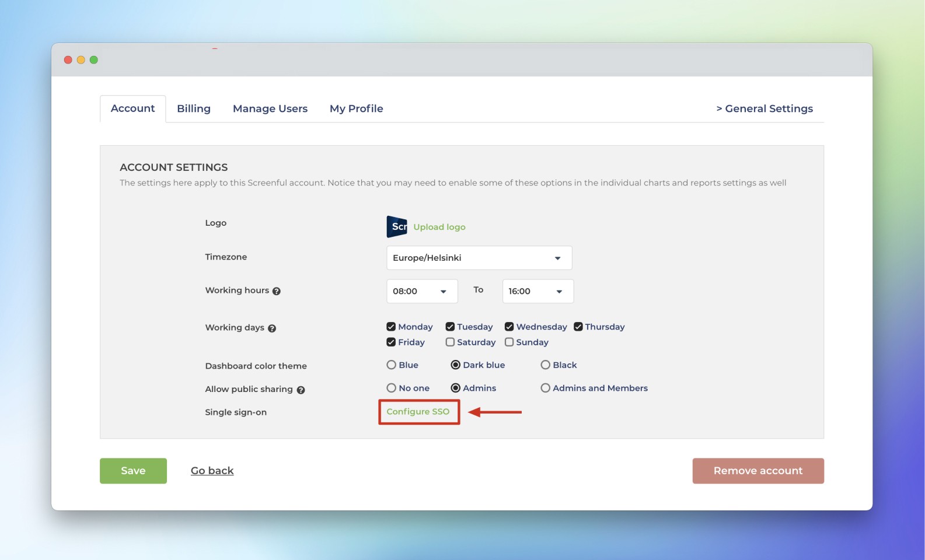Allow sharing for Admins and Members

coord(545,388)
